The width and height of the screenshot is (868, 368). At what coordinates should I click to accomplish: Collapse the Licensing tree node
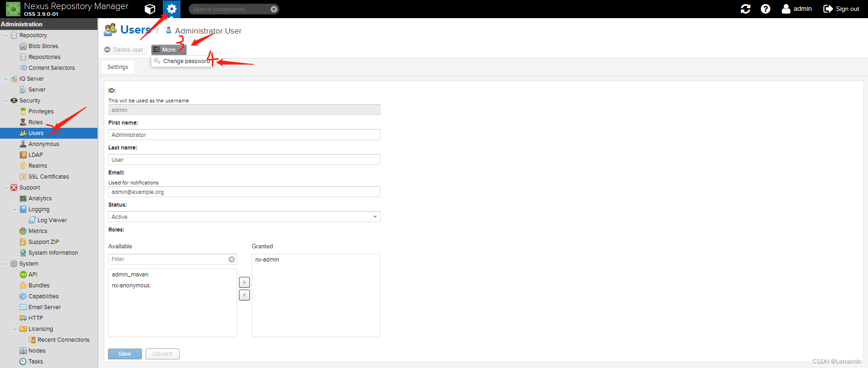coord(15,329)
